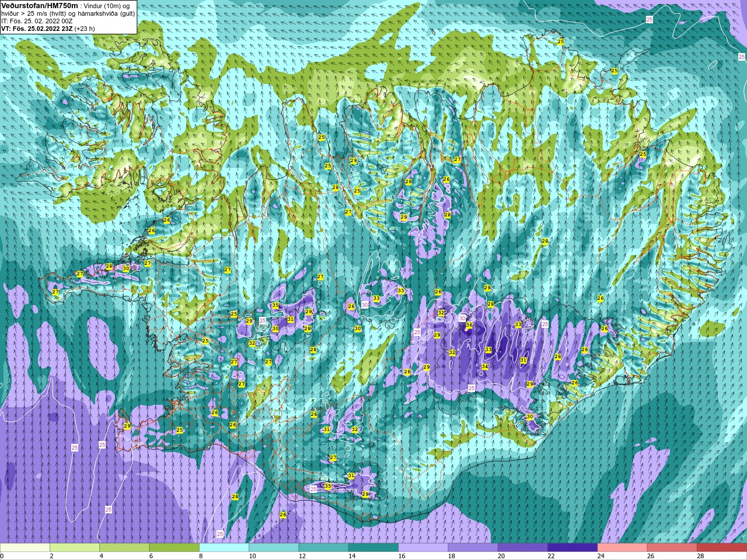Image resolution: width=747 pixels, height=560 pixels.
Task: Pick the 4–6 m/s legend color swatch
Action: [x=124, y=548]
